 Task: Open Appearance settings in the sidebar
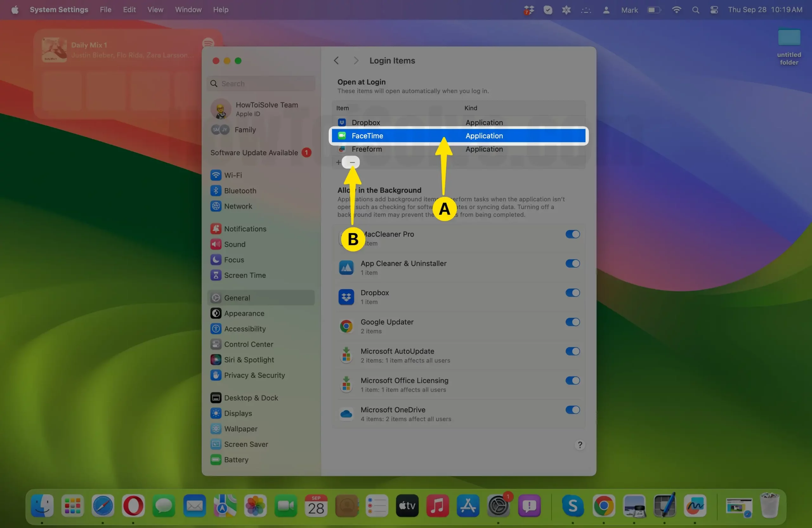click(x=261, y=313)
